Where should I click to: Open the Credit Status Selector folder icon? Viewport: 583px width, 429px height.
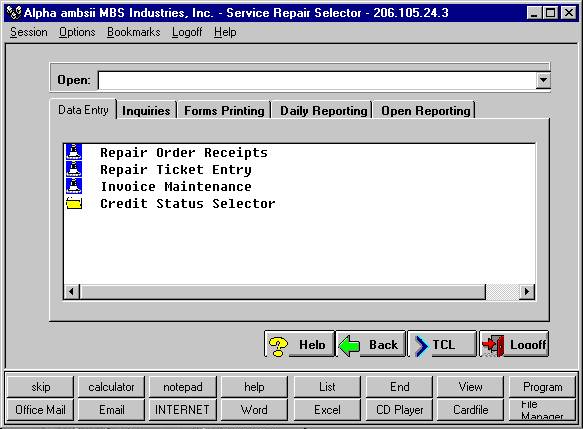tap(74, 203)
